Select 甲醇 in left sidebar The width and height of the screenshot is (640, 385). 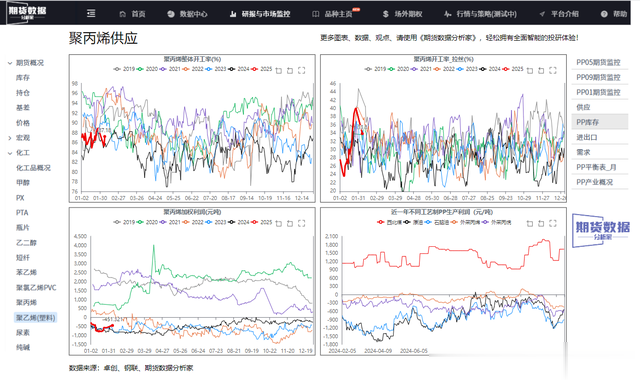pos(23,183)
